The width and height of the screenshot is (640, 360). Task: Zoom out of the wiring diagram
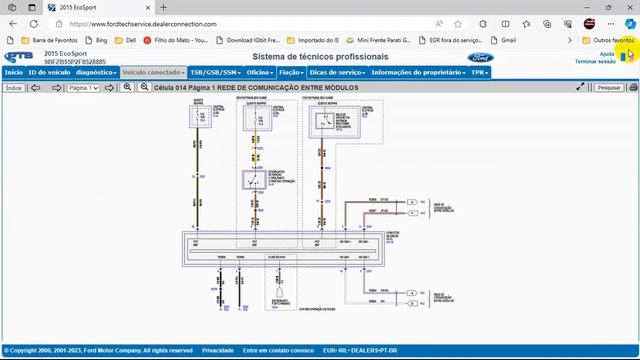click(144, 87)
